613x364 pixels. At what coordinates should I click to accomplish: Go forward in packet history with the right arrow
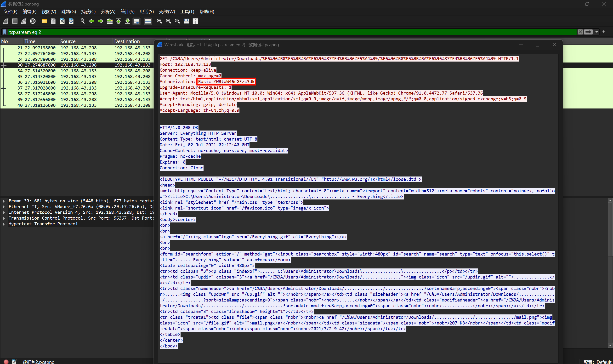tap(101, 21)
